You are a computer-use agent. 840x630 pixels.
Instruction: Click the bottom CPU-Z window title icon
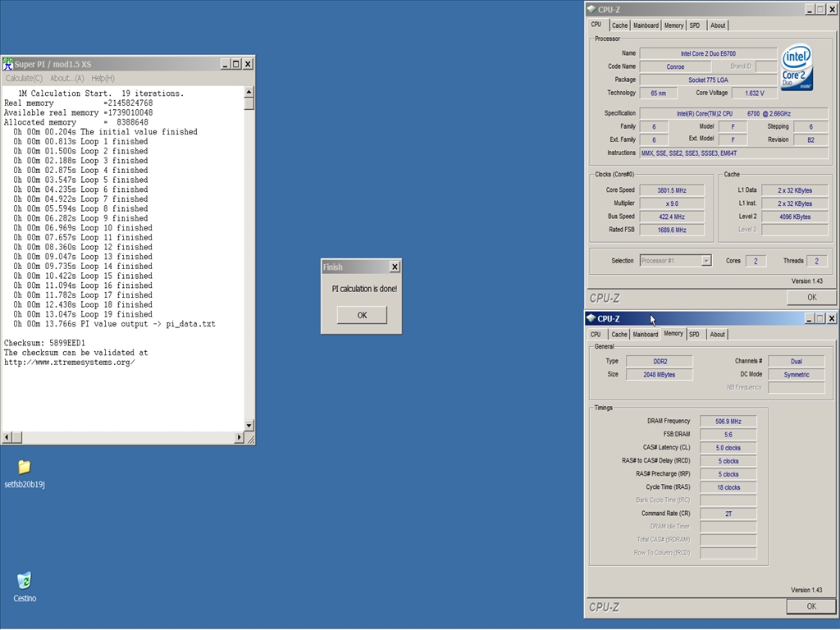(x=591, y=318)
